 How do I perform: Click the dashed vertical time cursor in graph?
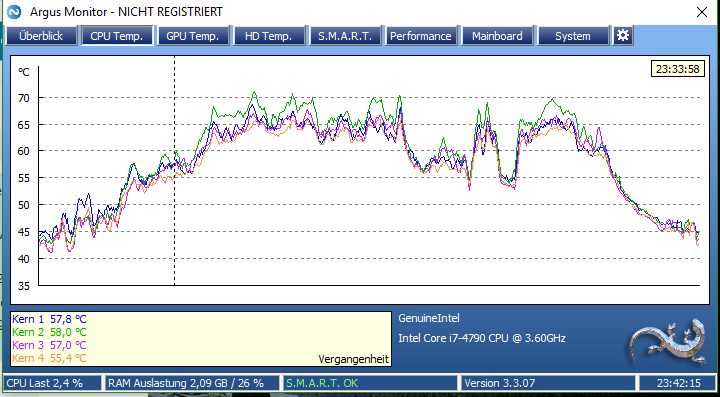tap(174, 170)
